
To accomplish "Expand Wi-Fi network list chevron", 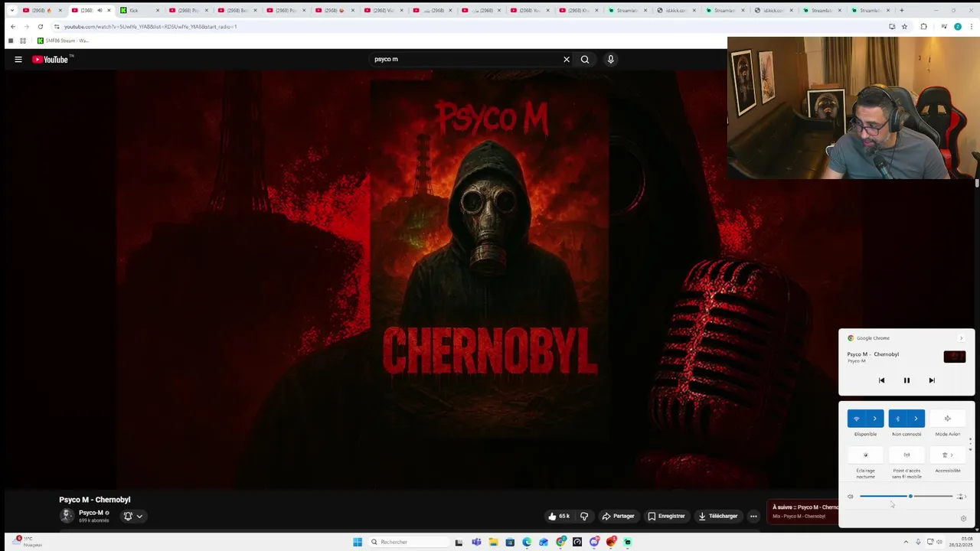I will click(x=875, y=419).
